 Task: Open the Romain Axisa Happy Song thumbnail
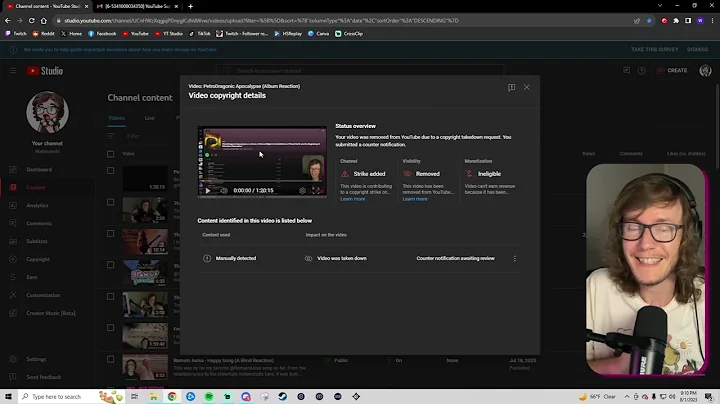[145, 367]
